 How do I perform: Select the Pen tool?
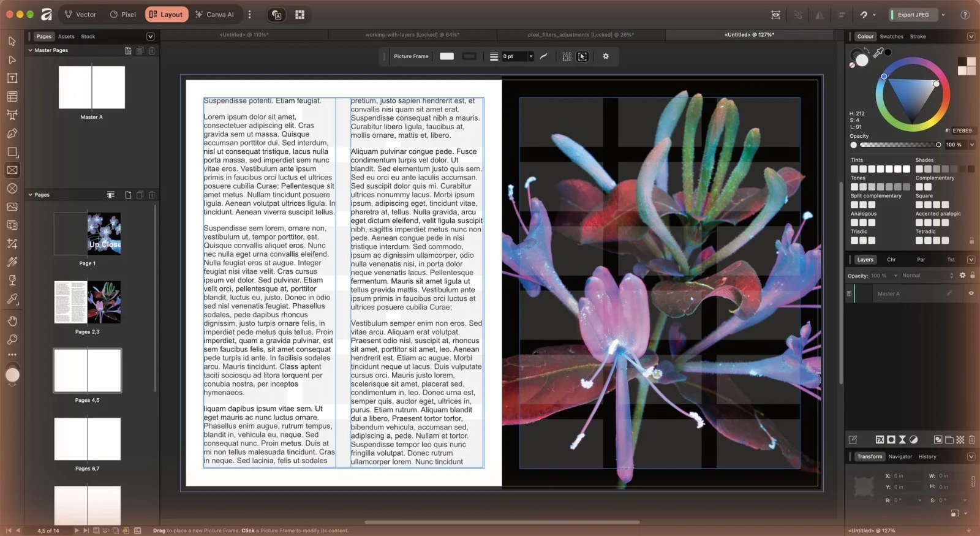tap(12, 133)
